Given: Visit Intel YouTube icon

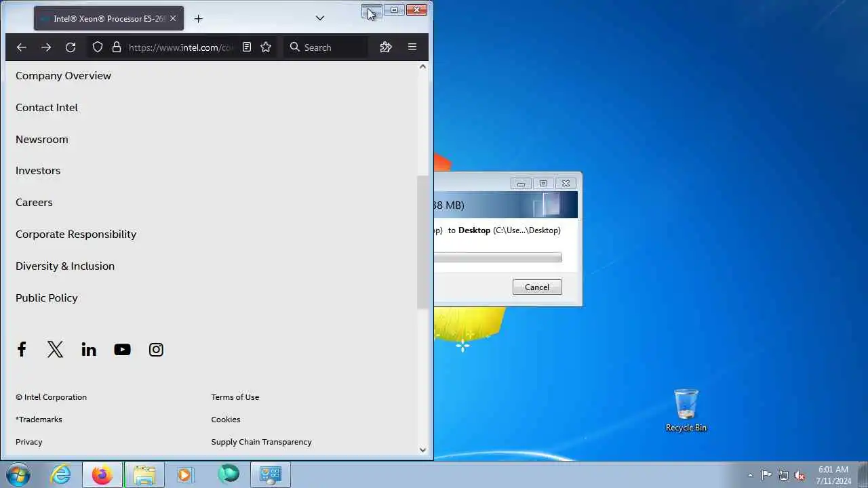Looking at the screenshot, I should [x=122, y=350].
